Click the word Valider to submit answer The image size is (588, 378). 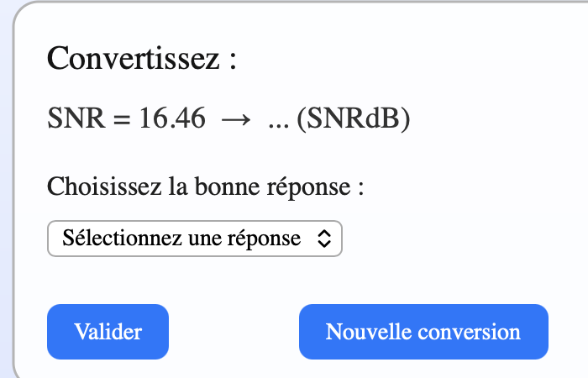[108, 332]
